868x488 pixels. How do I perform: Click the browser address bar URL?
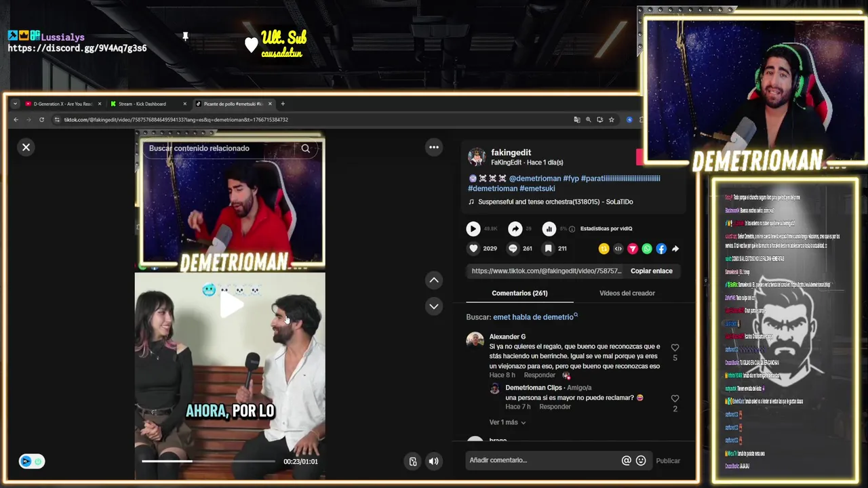click(176, 120)
